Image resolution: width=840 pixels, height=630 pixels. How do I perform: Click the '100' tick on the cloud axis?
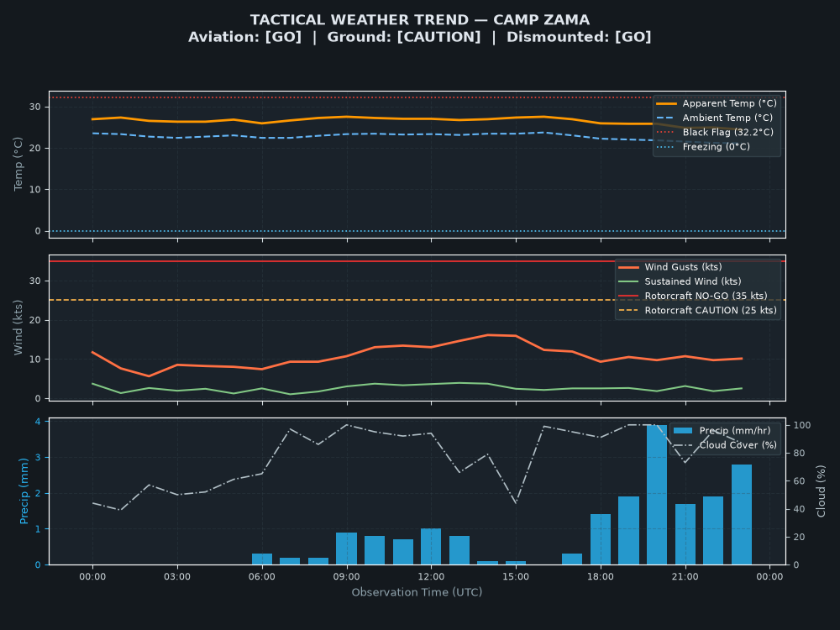tap(802, 425)
